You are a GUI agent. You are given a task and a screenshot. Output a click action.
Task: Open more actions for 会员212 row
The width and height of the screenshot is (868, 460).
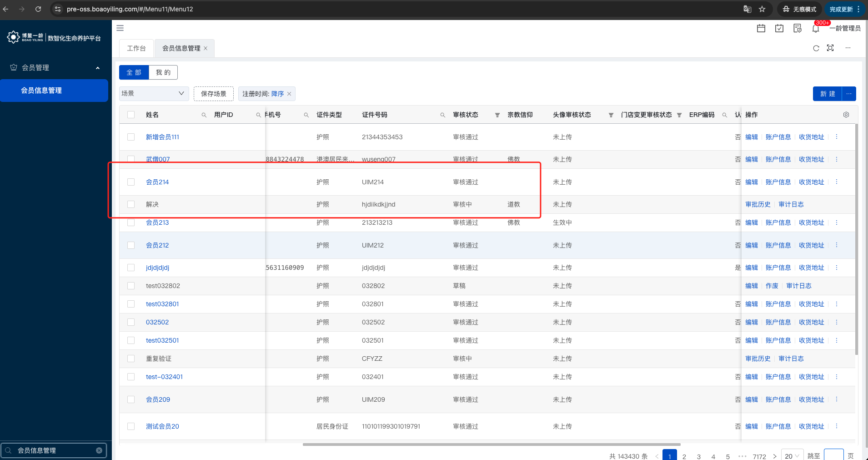(837, 245)
